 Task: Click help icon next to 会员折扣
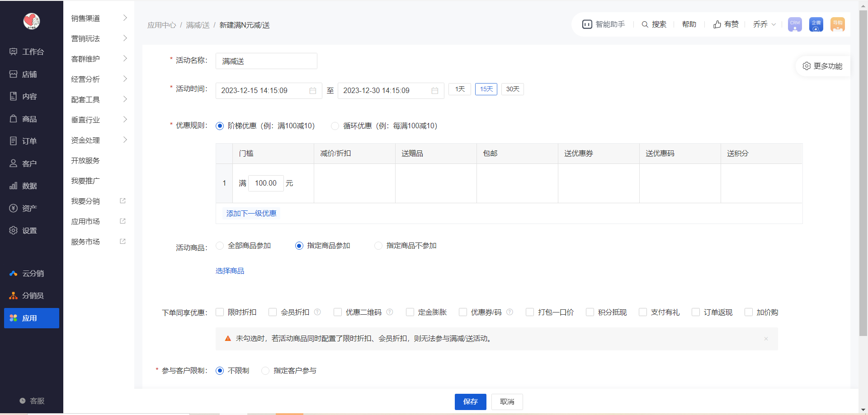click(317, 312)
